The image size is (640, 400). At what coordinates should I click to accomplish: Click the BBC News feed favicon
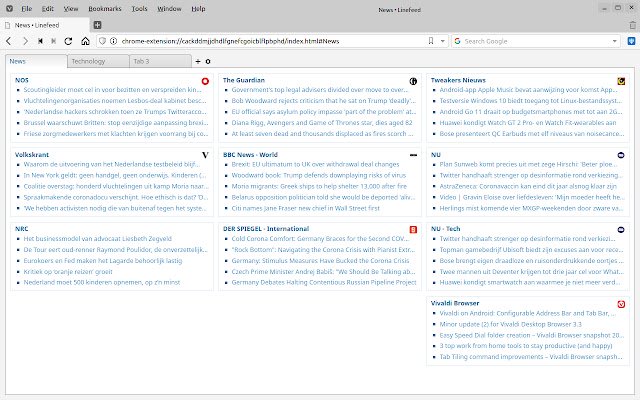(x=413, y=155)
